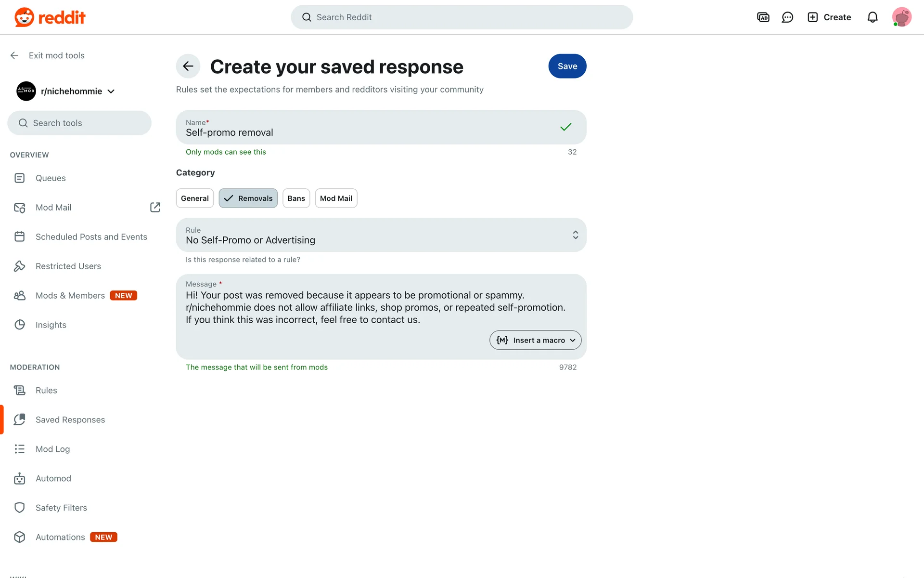
Task: Click the back arrow beside the page title
Action: [x=188, y=66]
